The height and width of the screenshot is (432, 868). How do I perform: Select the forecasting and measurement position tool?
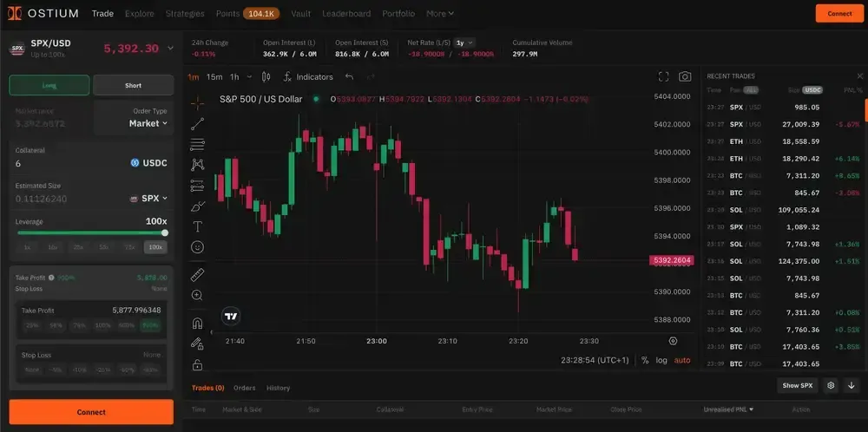[x=198, y=186]
